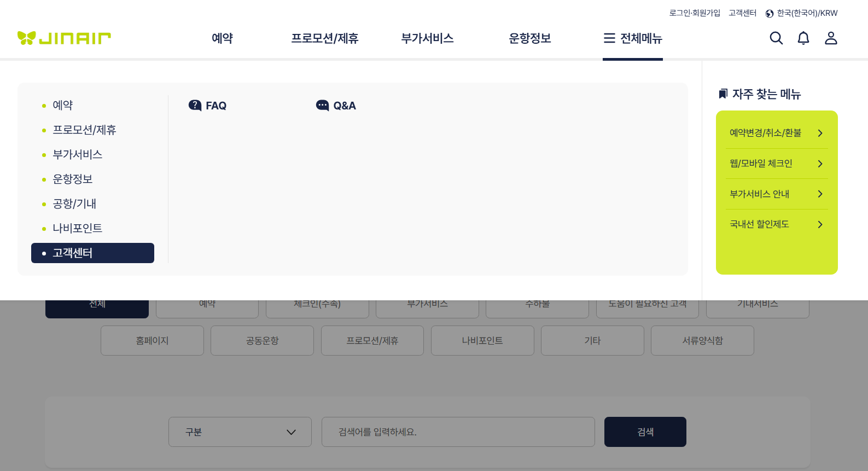Open 웹/모바일 체크인 quick menu
The width and height of the screenshot is (868, 471).
pos(777,164)
